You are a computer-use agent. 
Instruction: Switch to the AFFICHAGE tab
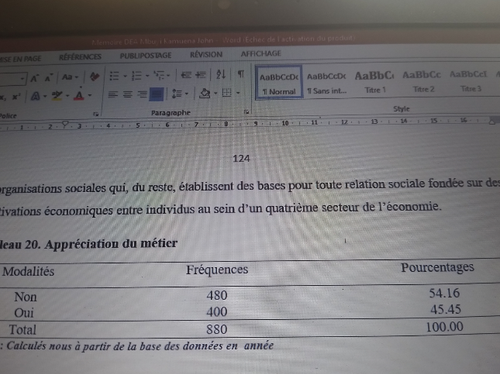[261, 53]
